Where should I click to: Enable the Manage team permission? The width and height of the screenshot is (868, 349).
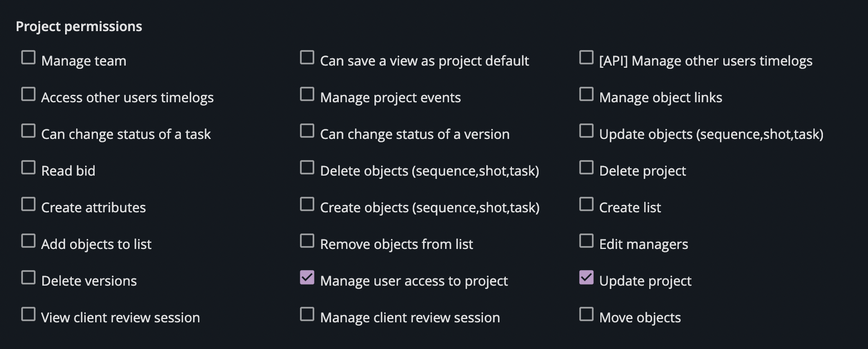click(28, 58)
